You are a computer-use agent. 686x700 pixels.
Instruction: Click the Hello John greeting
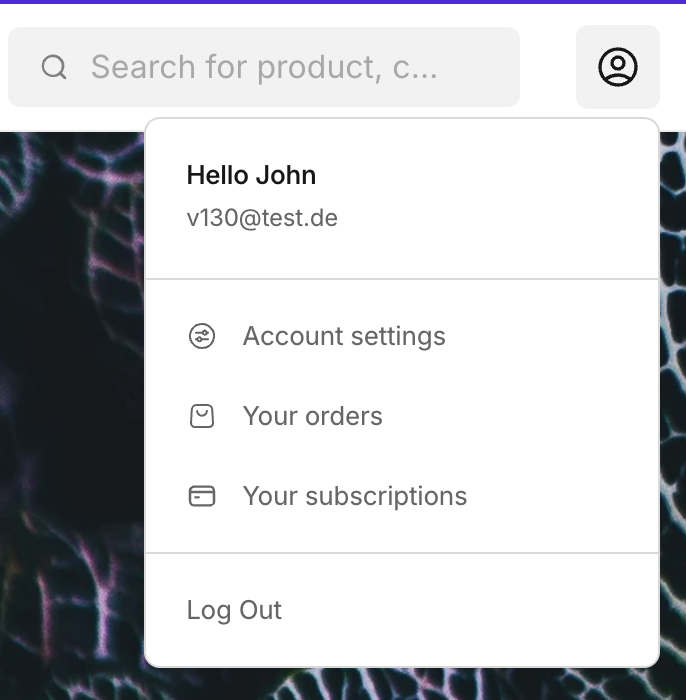click(x=251, y=175)
